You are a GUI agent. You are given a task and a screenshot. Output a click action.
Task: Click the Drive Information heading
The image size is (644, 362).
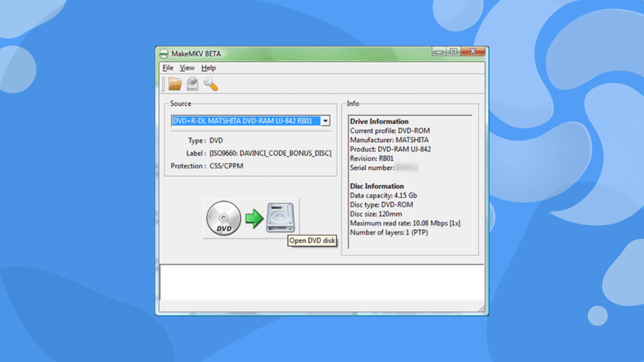(x=379, y=121)
